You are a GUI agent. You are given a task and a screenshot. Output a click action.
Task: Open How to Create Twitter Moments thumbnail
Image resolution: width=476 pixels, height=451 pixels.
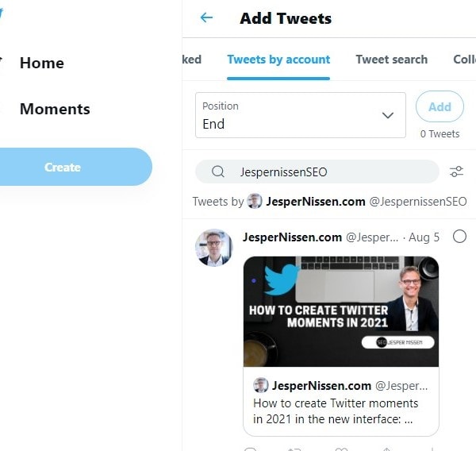(x=341, y=311)
